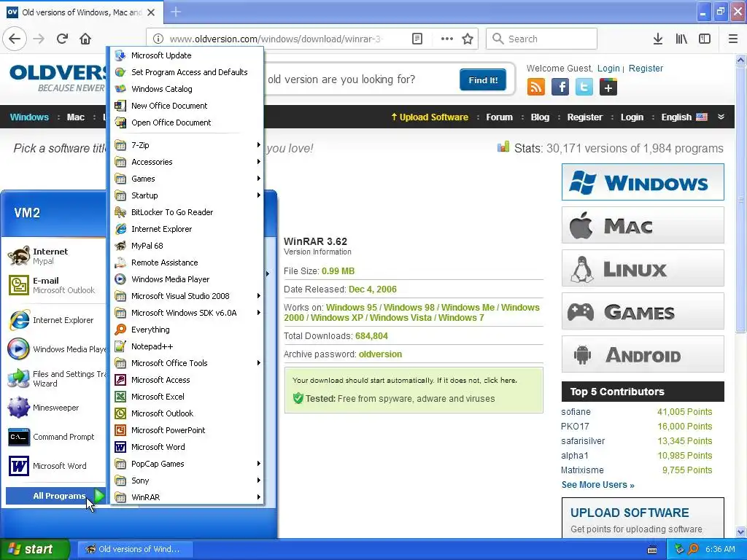Toggle reader view icon in address bar
Image resolution: width=747 pixels, height=560 pixels.
click(x=417, y=39)
